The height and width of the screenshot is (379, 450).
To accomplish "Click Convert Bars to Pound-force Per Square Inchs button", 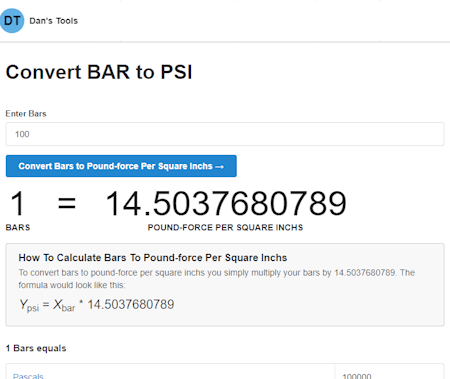I will pyautogui.click(x=121, y=166).
